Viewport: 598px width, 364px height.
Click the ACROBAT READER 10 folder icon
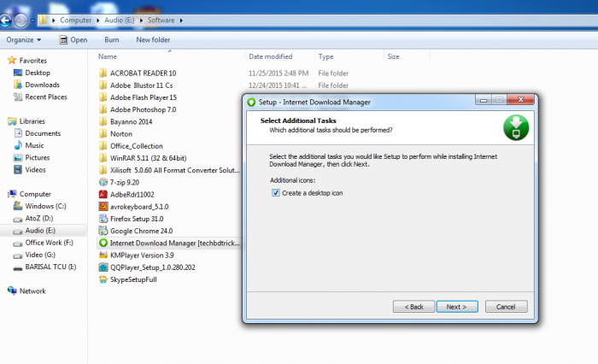[x=103, y=73]
